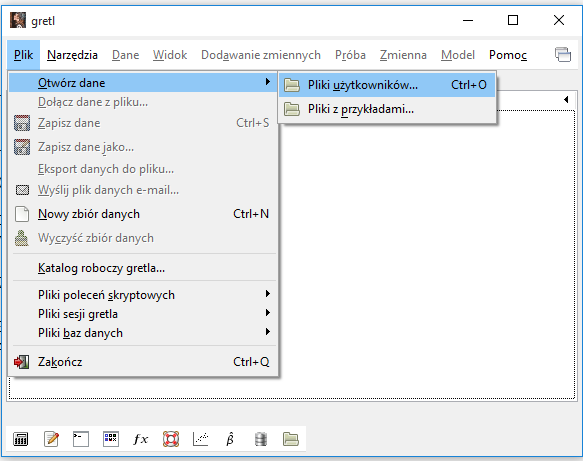Screen dimensions: 583x461
Task: Choose Pliki użytkowników... from the submenu
Action: pyautogui.click(x=387, y=85)
